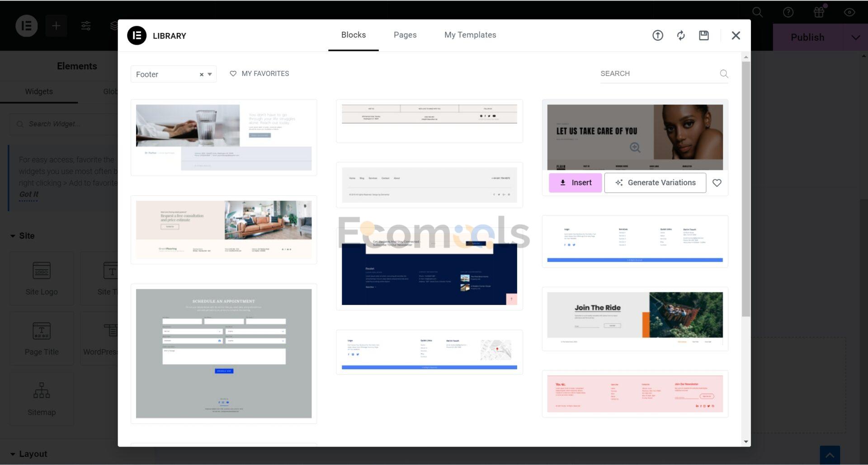Click the Add Element plus icon
The height and width of the screenshot is (465, 868).
(x=56, y=26)
